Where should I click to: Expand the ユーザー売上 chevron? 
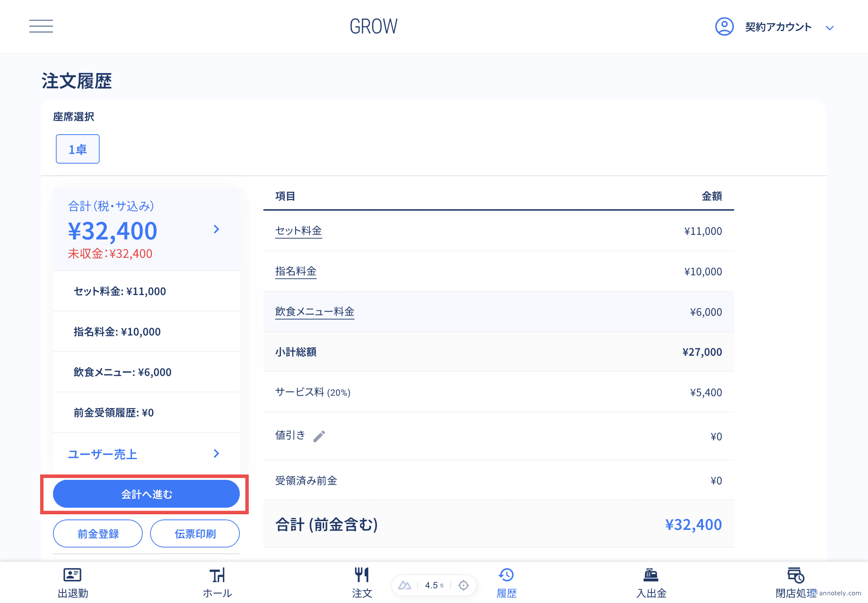(x=217, y=454)
